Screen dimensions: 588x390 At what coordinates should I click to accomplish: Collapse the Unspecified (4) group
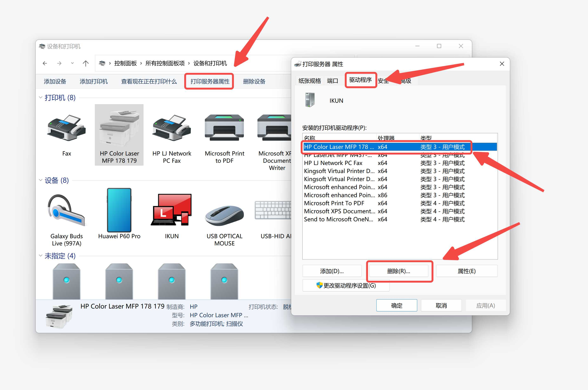tap(41, 256)
